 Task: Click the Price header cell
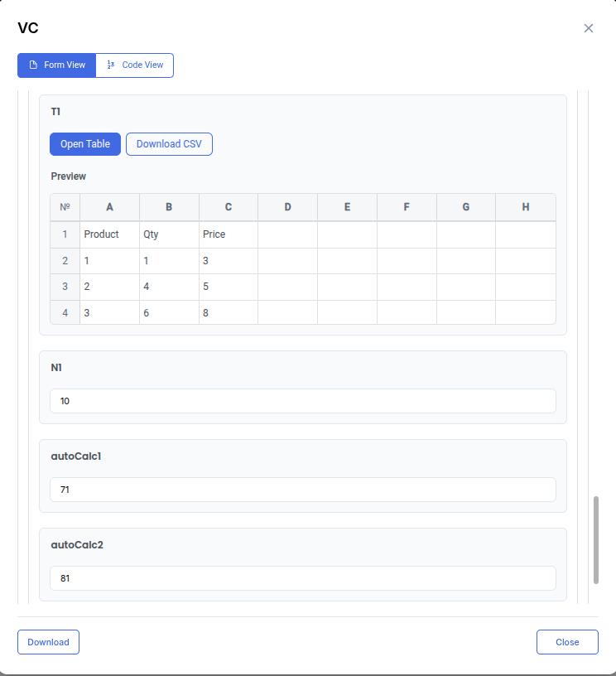point(229,234)
